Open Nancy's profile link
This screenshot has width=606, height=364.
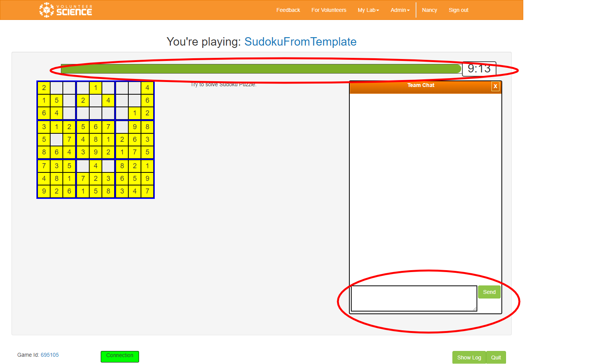[x=429, y=10]
